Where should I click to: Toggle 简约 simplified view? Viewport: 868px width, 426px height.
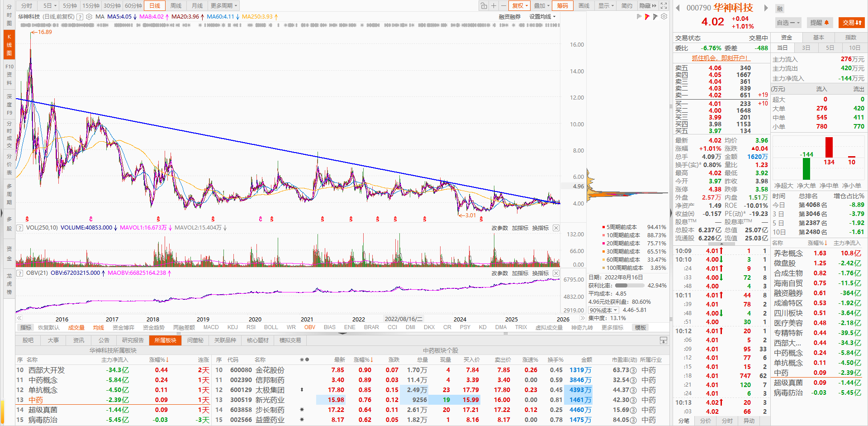pos(627,6)
